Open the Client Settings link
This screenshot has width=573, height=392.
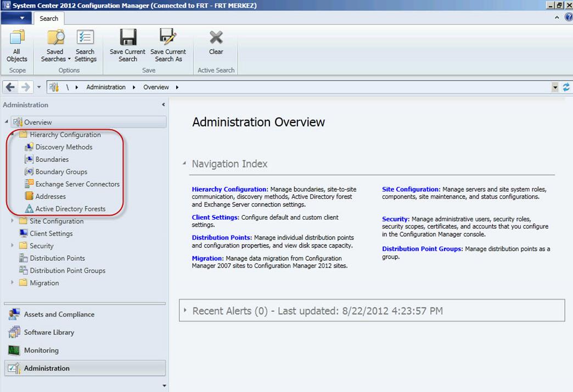(x=216, y=217)
